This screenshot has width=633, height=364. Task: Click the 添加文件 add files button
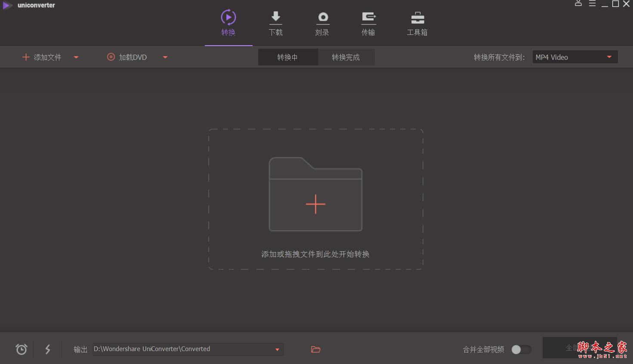click(x=41, y=57)
